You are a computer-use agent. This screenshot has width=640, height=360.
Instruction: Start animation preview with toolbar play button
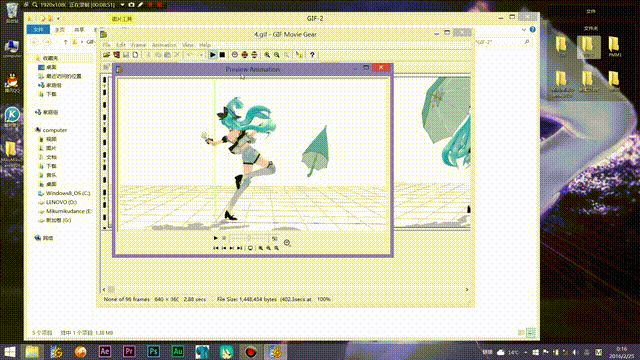pos(212,55)
